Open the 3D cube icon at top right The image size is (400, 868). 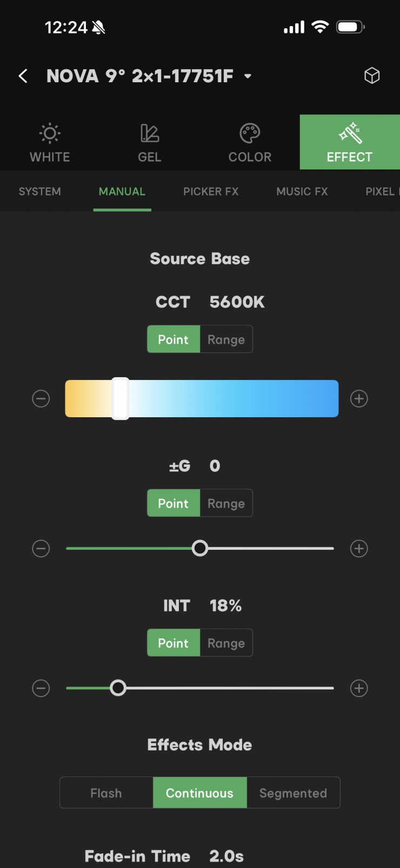pyautogui.click(x=372, y=75)
